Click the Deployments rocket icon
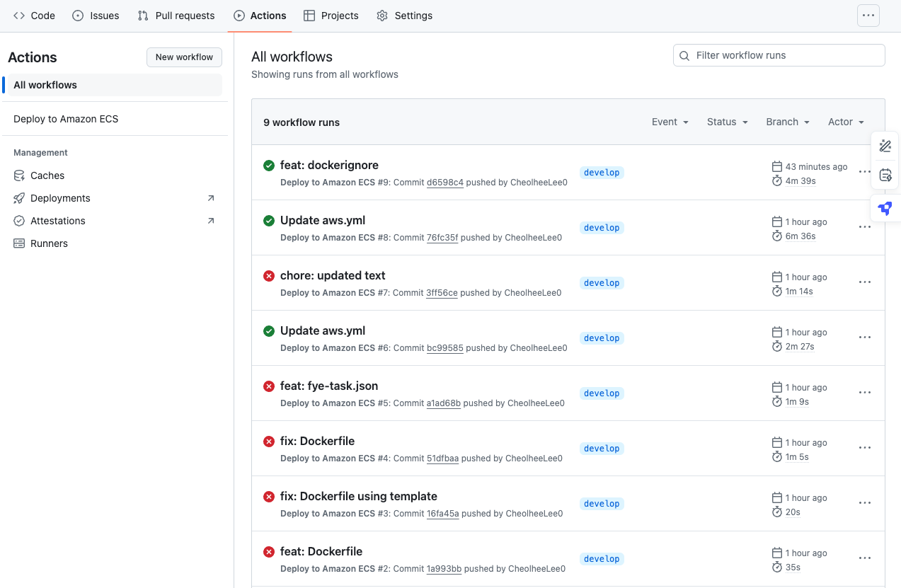 coord(19,198)
